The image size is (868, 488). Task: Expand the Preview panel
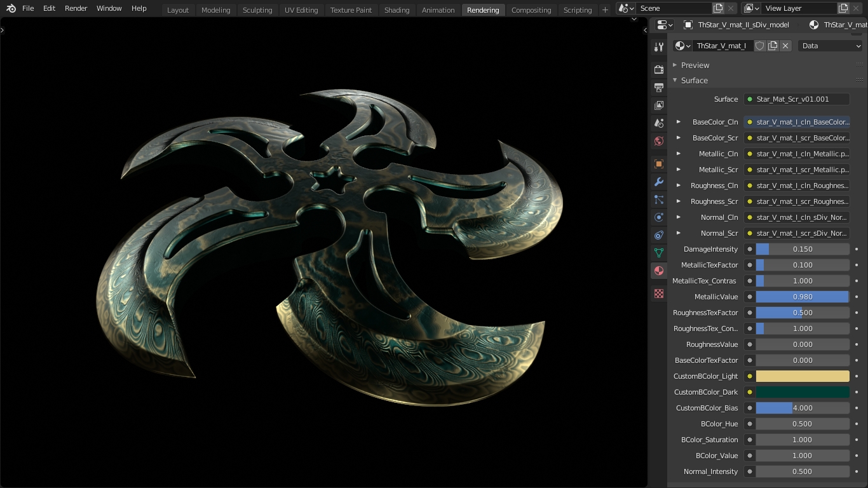tap(695, 65)
